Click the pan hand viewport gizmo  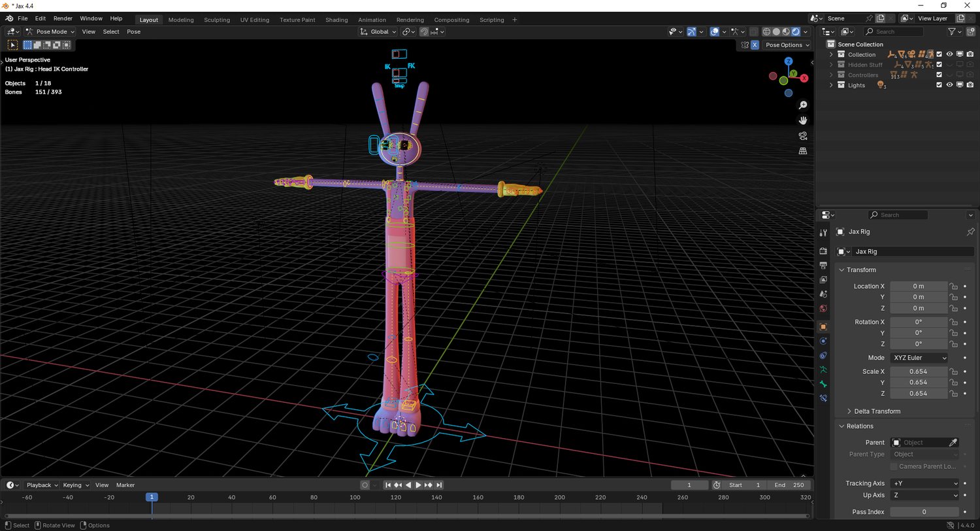coord(803,120)
